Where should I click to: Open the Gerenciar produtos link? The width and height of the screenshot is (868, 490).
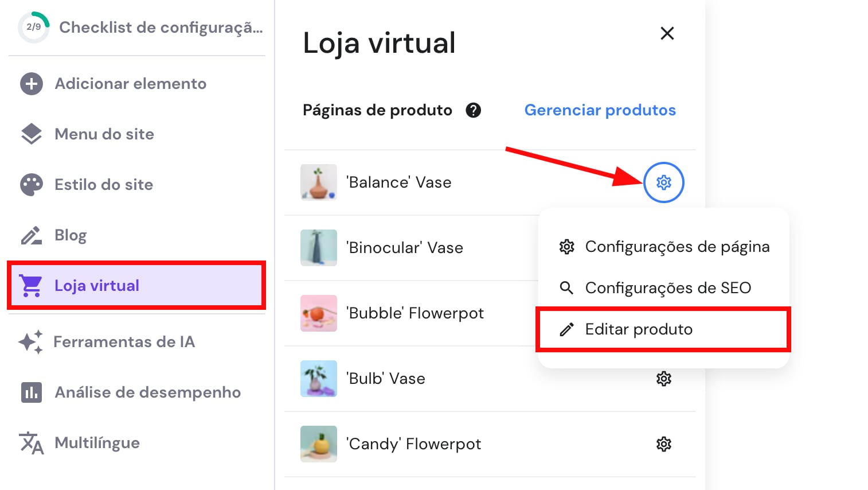(600, 110)
